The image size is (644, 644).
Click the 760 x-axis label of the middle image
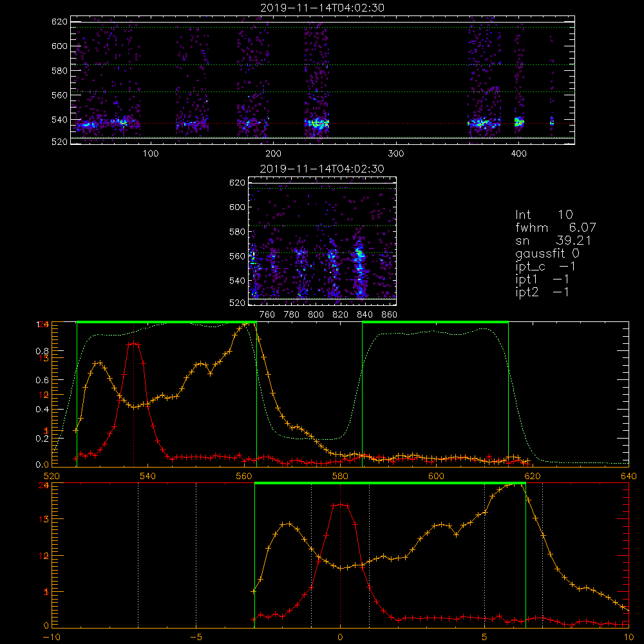click(x=267, y=315)
